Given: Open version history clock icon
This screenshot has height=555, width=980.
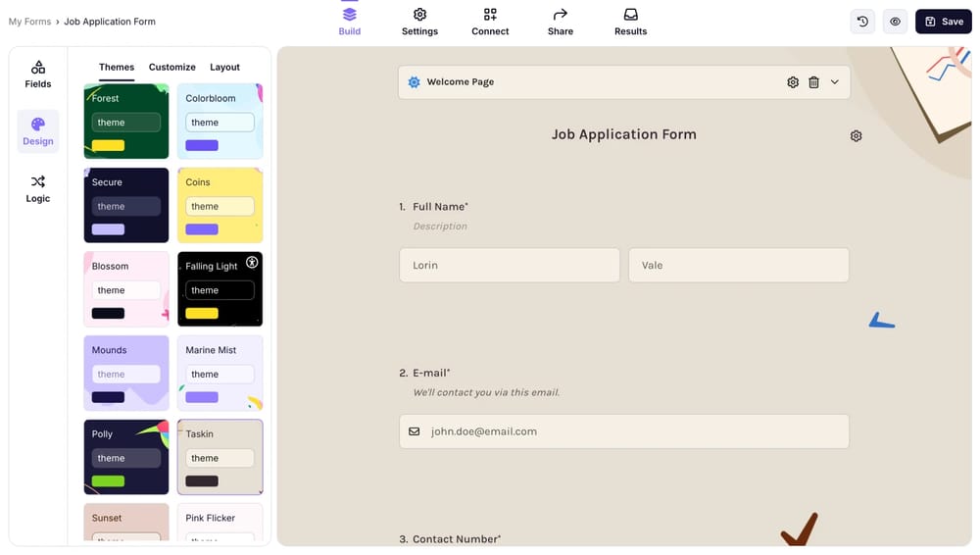Looking at the screenshot, I should click(x=862, y=22).
